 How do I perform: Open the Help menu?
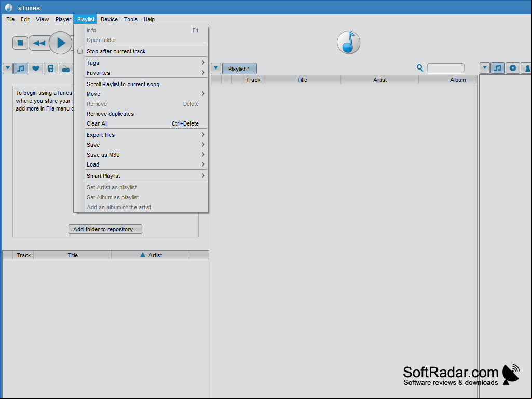149,19
